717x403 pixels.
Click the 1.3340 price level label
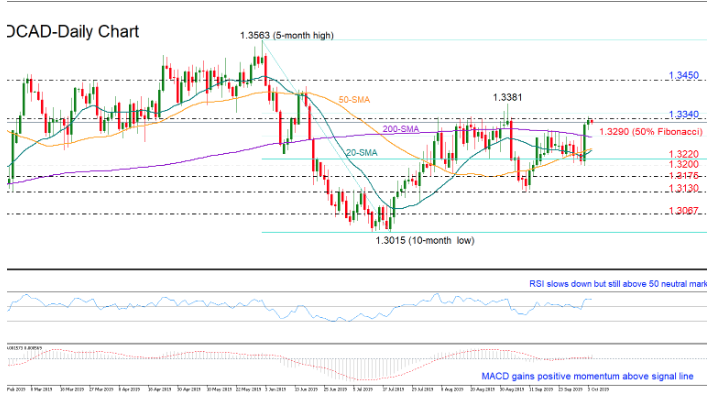(684, 114)
